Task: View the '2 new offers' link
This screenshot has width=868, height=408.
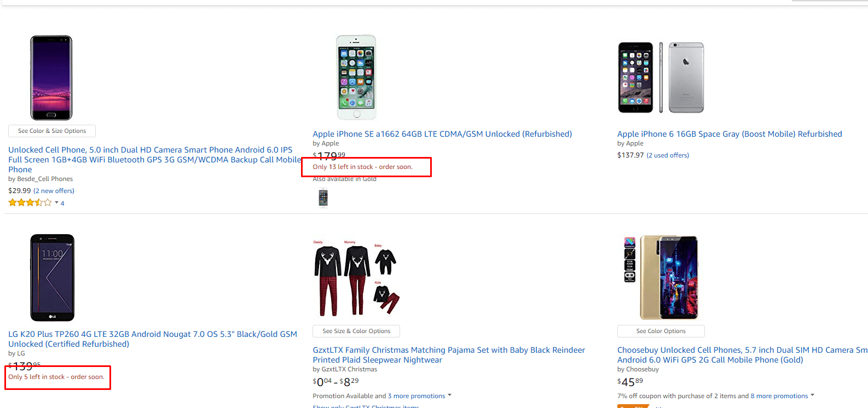Action: [54, 191]
